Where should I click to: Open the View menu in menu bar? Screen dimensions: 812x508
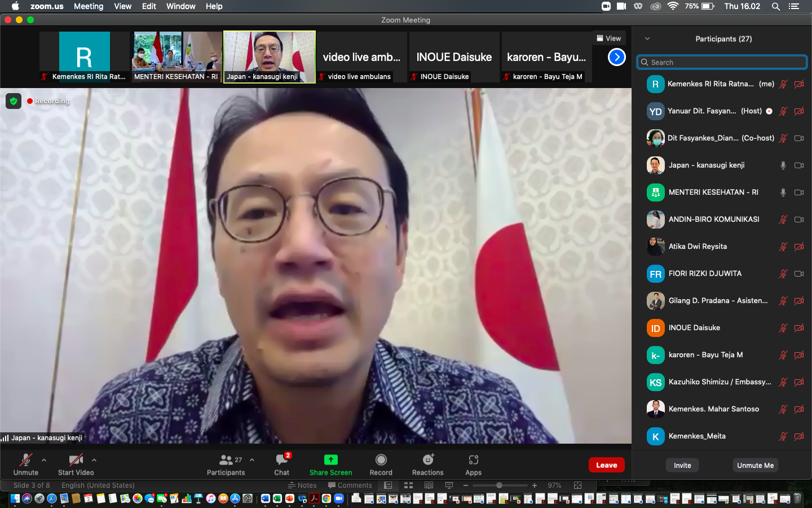click(122, 6)
